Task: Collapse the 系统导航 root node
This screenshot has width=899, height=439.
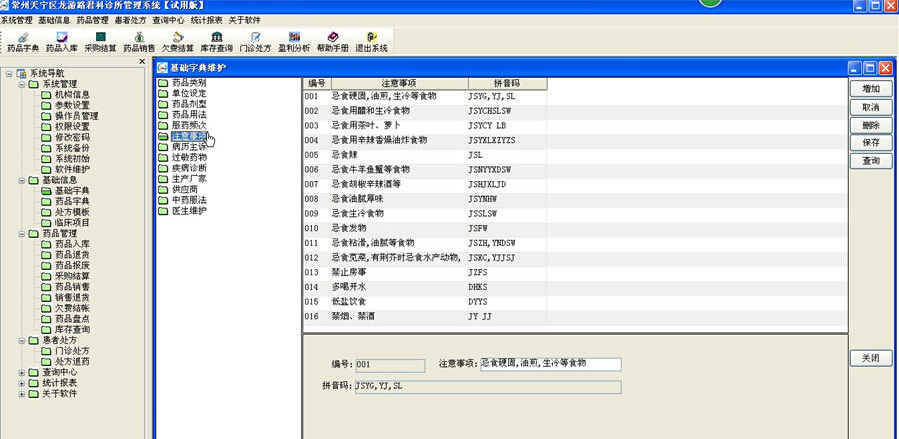Action: (x=9, y=73)
